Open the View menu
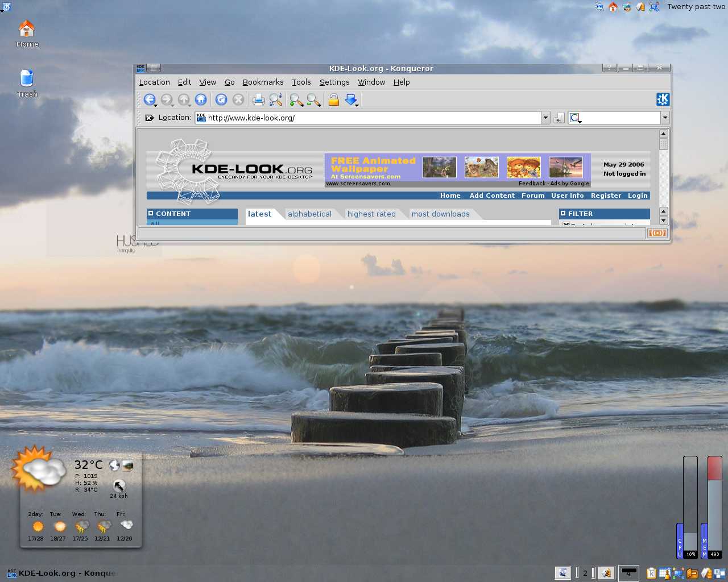This screenshot has height=582, width=728. pyautogui.click(x=208, y=82)
